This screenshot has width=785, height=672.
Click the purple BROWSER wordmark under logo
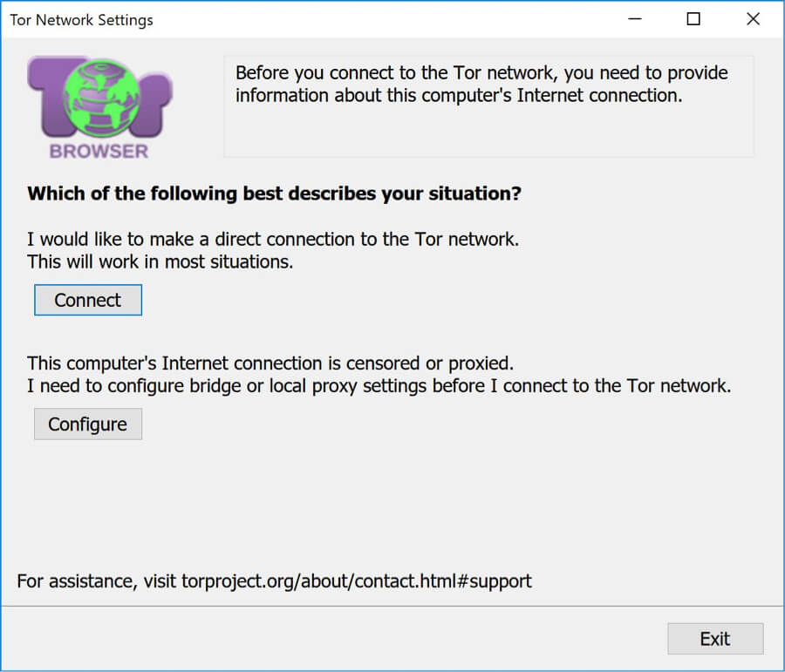(99, 151)
